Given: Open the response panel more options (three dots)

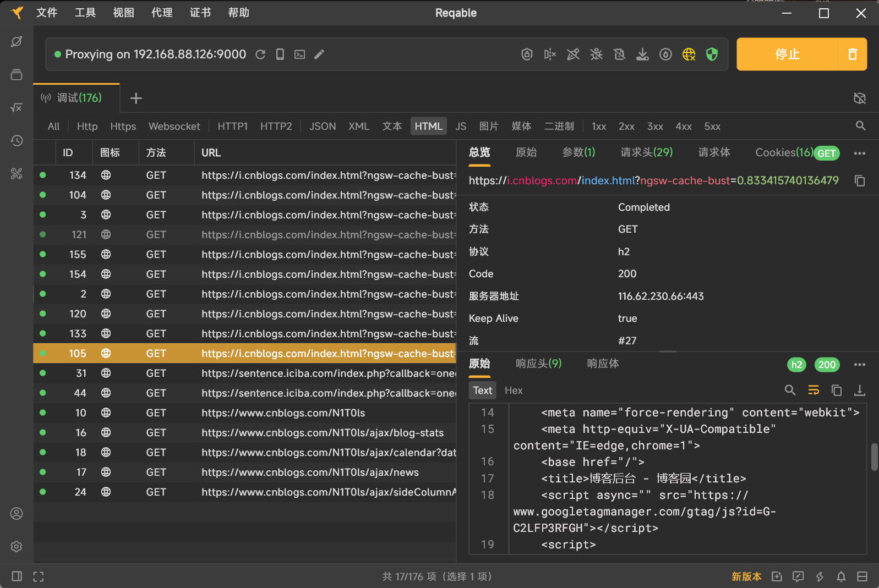Looking at the screenshot, I should 859,364.
